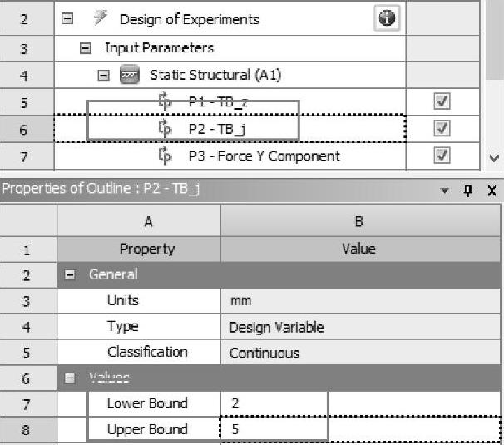Collapse the Static Structural (A1) node
Viewport: 504px width, 445px height.
tap(104, 75)
